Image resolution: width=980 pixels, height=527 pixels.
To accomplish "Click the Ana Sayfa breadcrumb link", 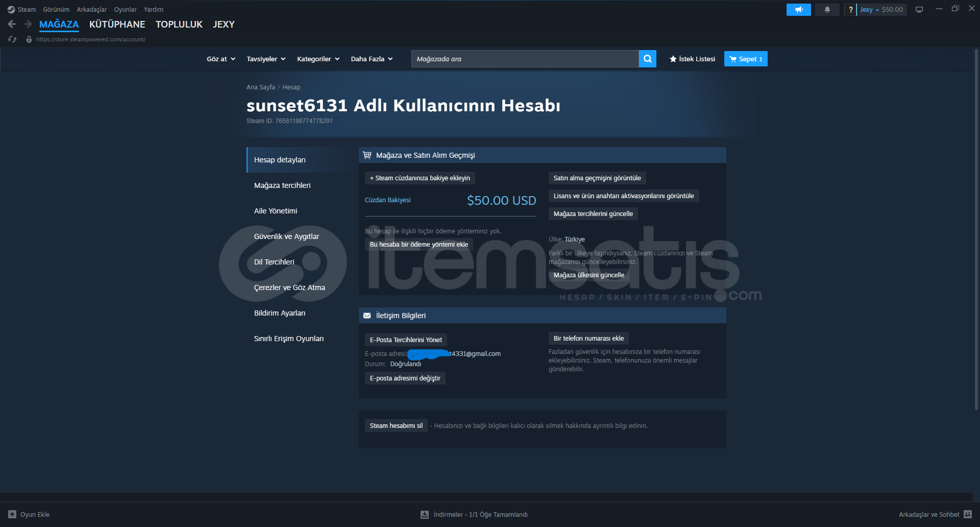I will point(261,87).
